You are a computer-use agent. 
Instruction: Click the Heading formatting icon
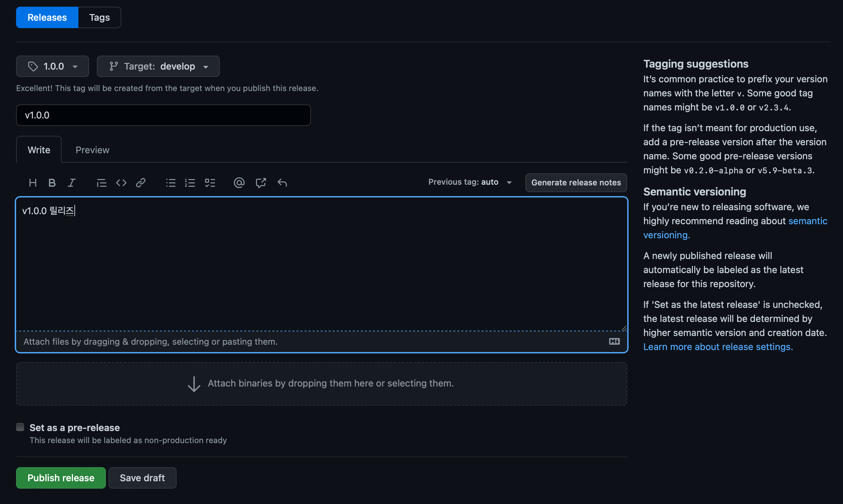point(33,183)
